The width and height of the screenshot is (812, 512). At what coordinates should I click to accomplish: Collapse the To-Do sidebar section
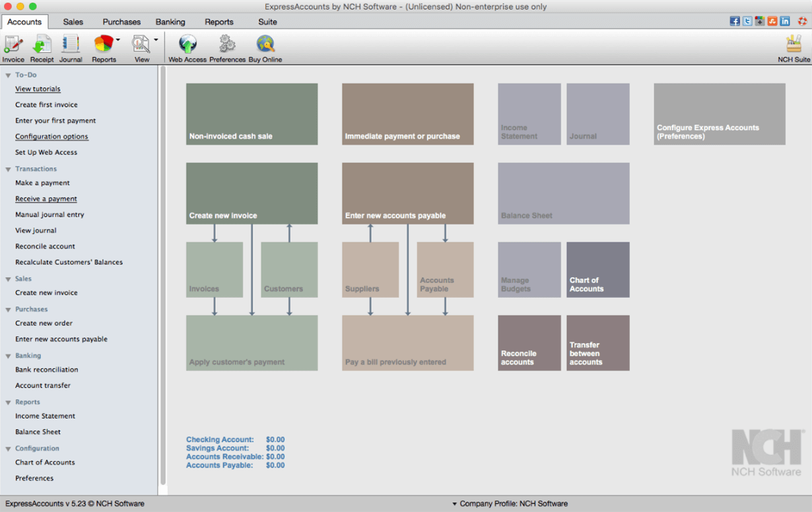pyautogui.click(x=8, y=75)
